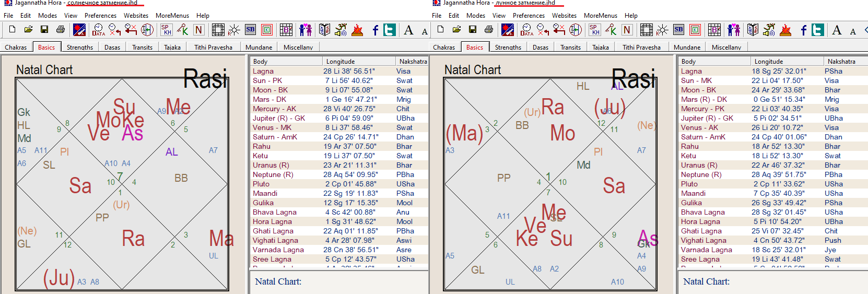Click DATA clock icon in лунное затмение window

click(x=526, y=30)
